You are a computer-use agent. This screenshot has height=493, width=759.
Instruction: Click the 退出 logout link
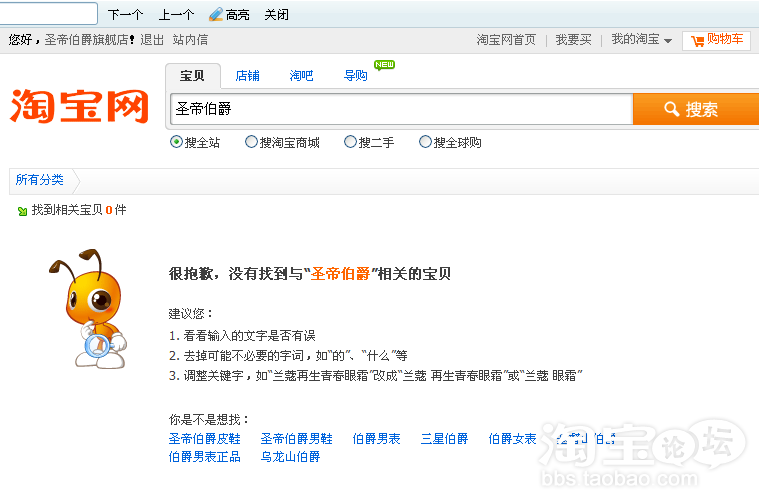coord(152,40)
